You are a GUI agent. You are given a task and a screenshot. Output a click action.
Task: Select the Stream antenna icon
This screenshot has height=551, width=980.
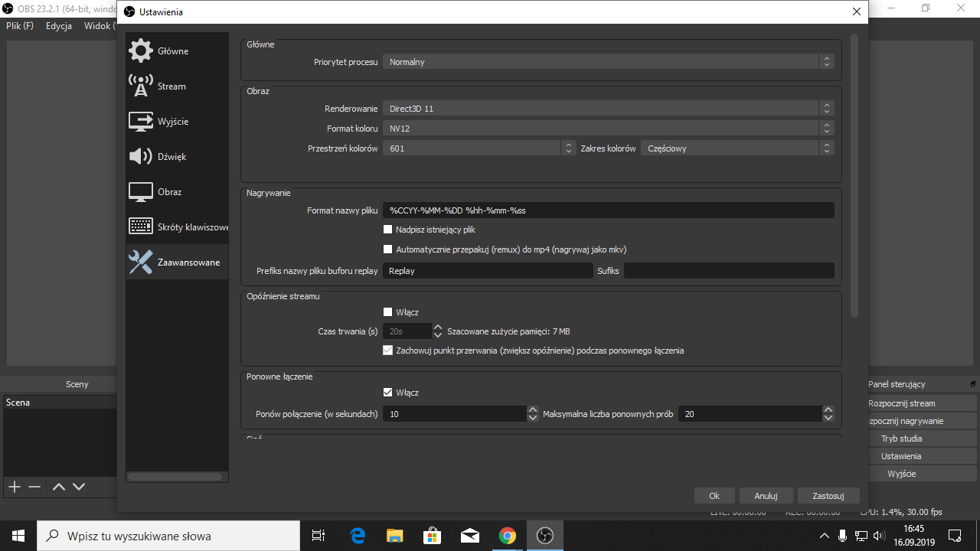pos(141,86)
